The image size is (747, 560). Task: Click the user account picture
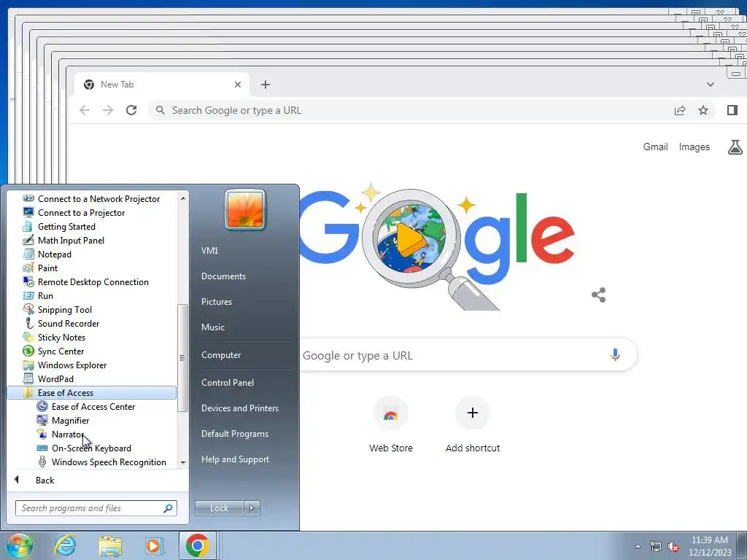(245, 209)
